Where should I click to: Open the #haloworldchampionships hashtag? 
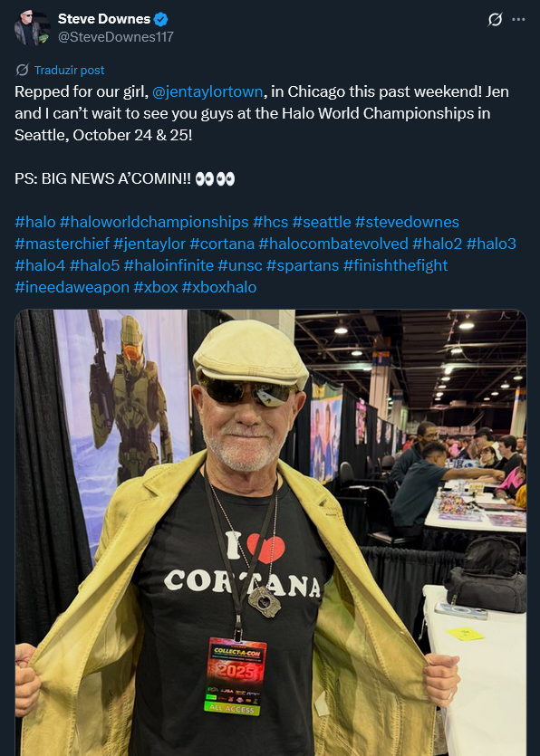click(x=154, y=222)
